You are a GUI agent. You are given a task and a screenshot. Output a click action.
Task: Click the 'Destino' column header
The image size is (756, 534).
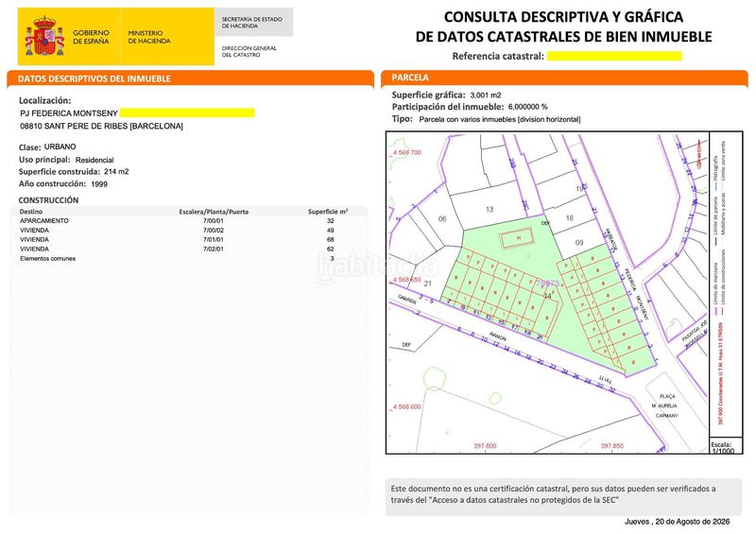31,212
